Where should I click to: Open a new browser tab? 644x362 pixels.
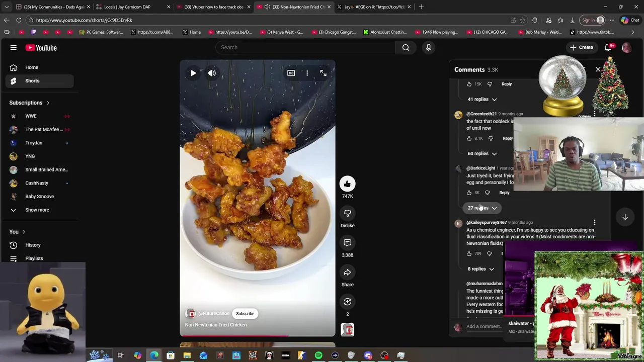click(421, 7)
